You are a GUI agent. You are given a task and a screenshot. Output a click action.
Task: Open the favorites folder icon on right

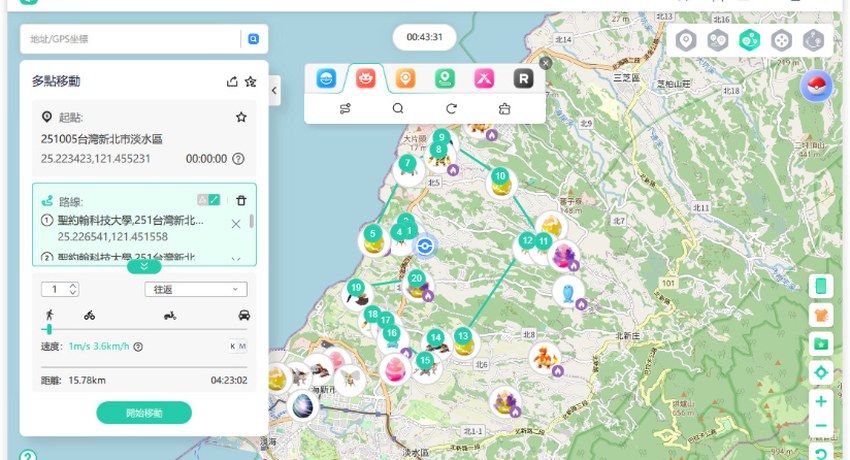821,344
